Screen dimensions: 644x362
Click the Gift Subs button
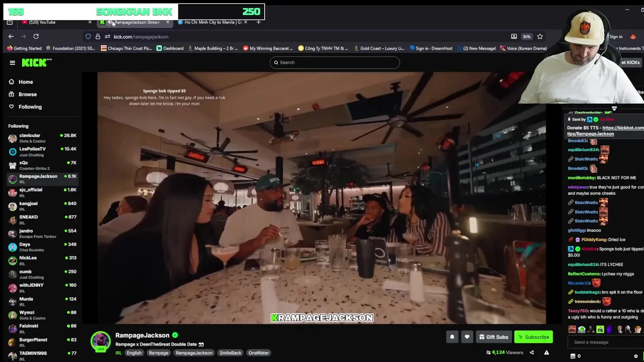(x=493, y=337)
